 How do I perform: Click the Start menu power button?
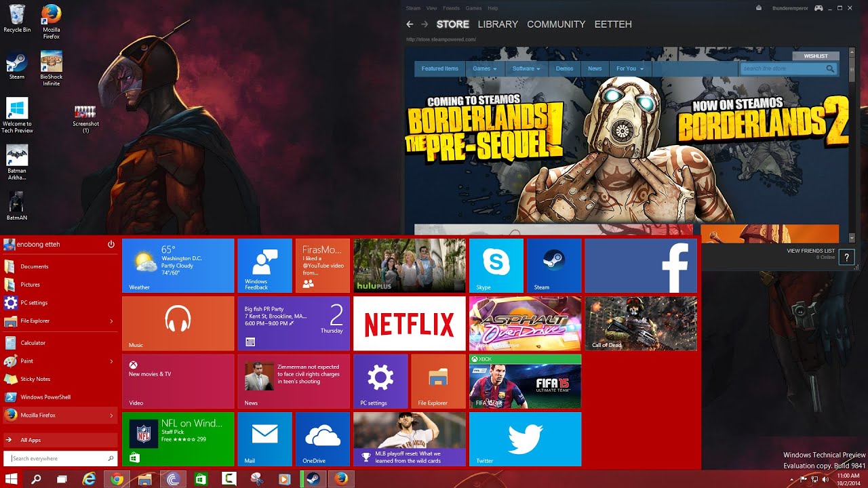111,244
